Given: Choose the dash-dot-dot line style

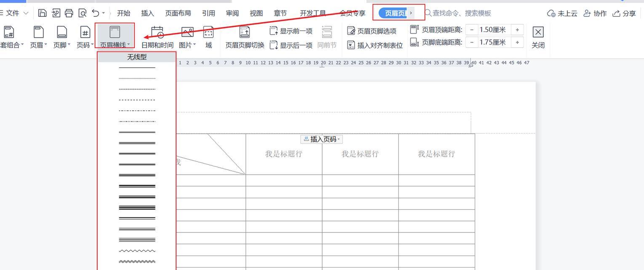Looking at the screenshot, I should 137,121.
